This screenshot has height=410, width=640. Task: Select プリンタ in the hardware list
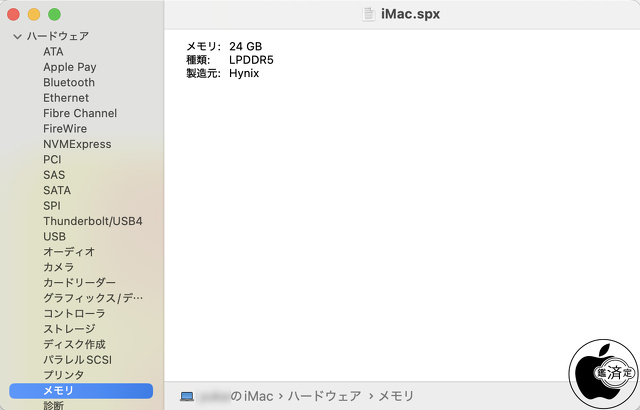[63, 375]
